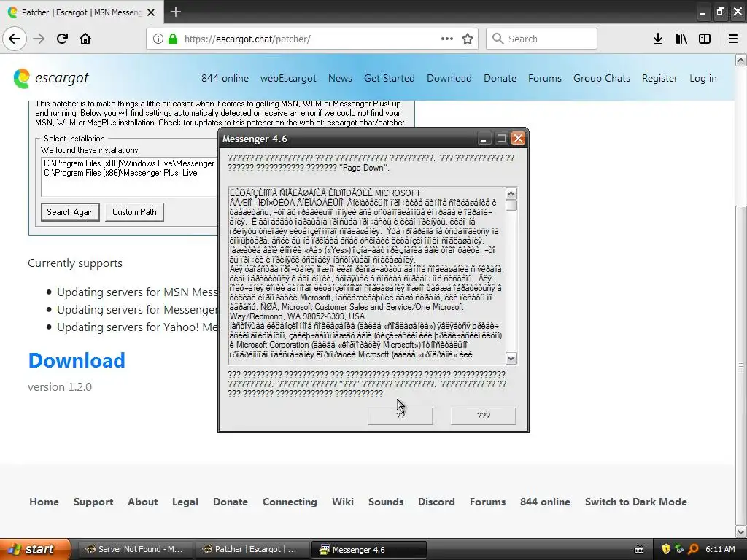Click the security shield tray icon
The image size is (747, 560).
666,549
